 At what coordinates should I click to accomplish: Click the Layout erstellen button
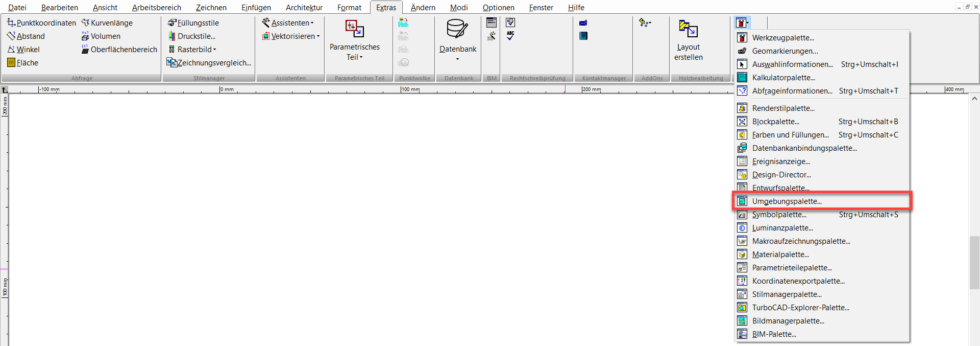[689, 41]
